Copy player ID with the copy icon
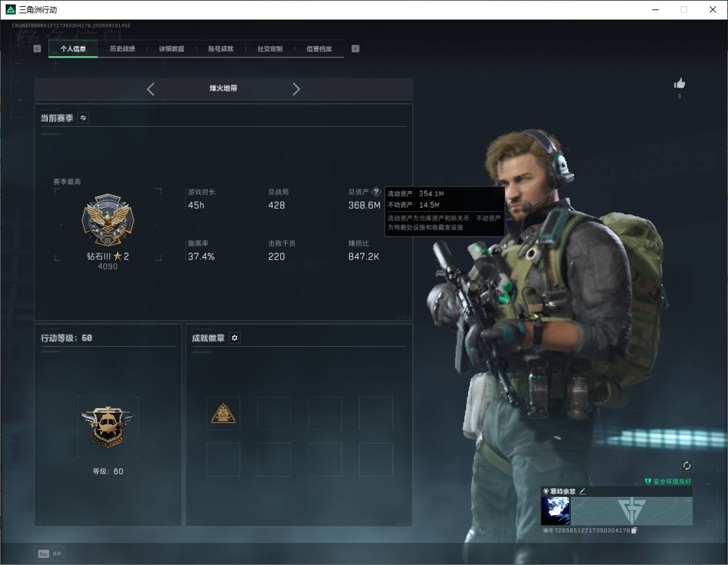Screen dimensions: 728x565 pyautogui.click(x=634, y=530)
